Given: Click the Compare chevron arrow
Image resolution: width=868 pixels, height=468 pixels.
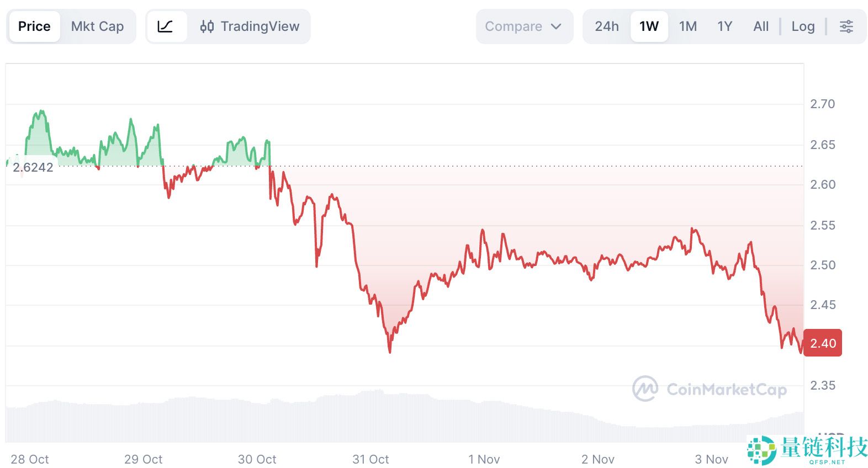Looking at the screenshot, I should (556, 26).
